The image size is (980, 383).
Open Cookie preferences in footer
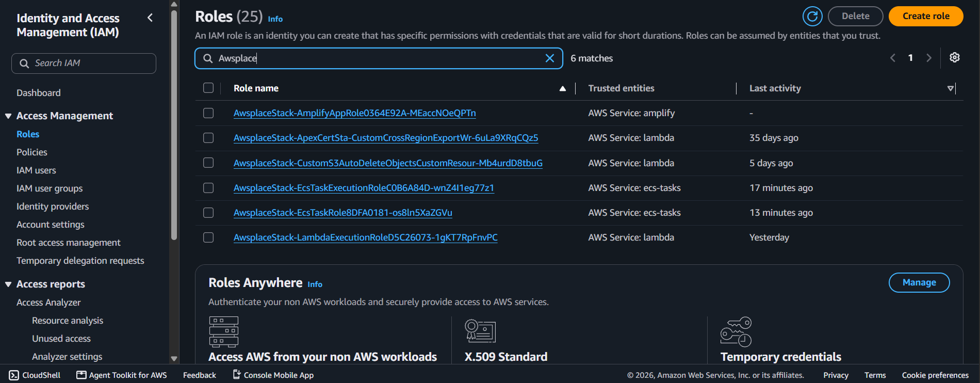tap(935, 375)
